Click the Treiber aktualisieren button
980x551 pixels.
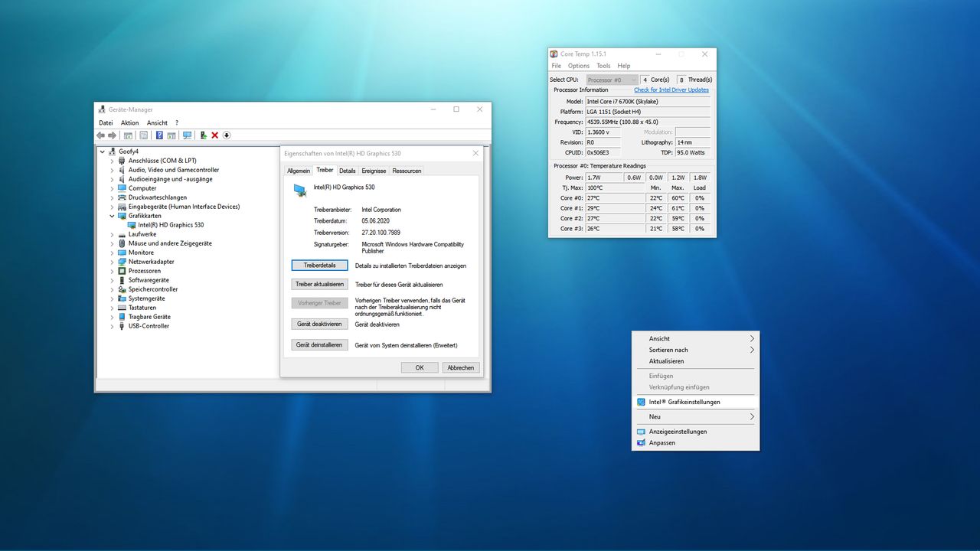click(x=320, y=284)
